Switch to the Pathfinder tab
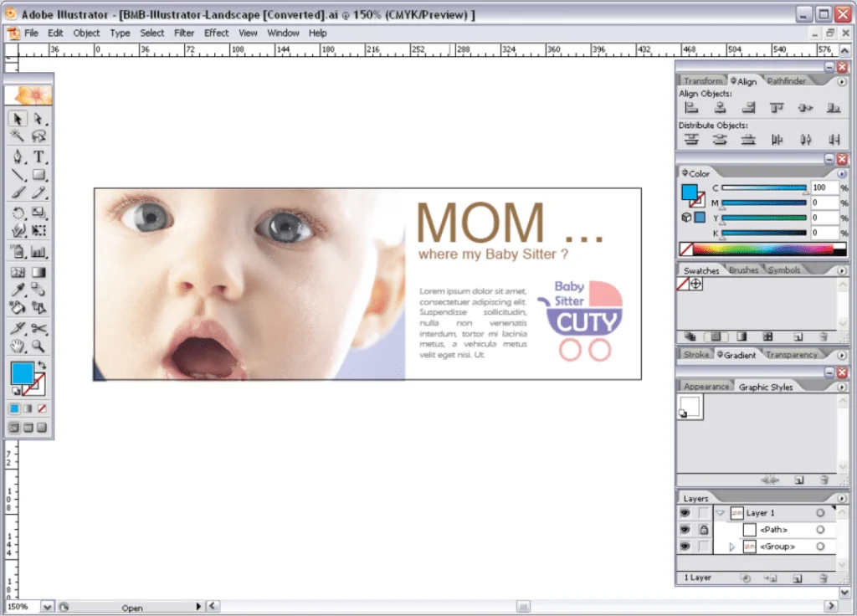 pos(787,81)
